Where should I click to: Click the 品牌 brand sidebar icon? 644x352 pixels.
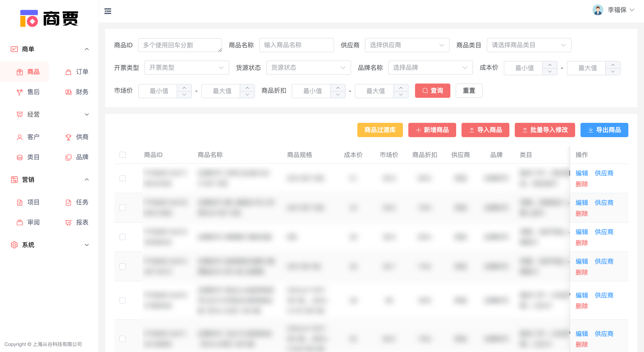pyautogui.click(x=68, y=157)
